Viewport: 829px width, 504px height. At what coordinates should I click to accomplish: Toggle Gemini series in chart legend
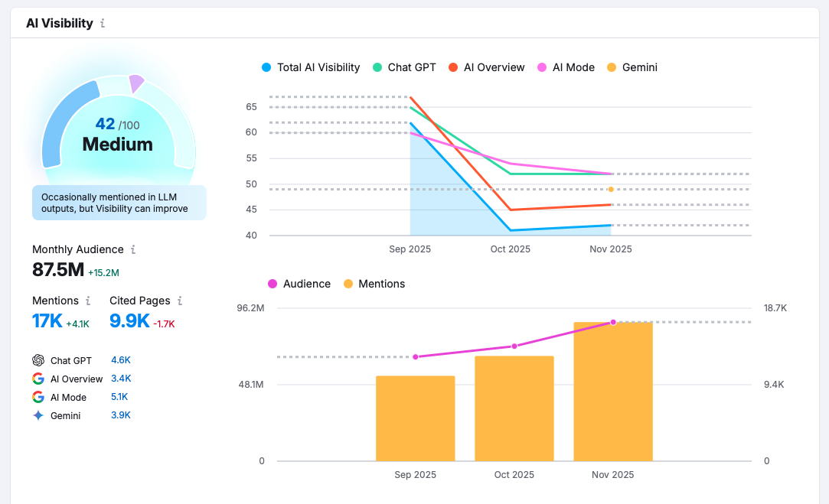[x=632, y=67]
